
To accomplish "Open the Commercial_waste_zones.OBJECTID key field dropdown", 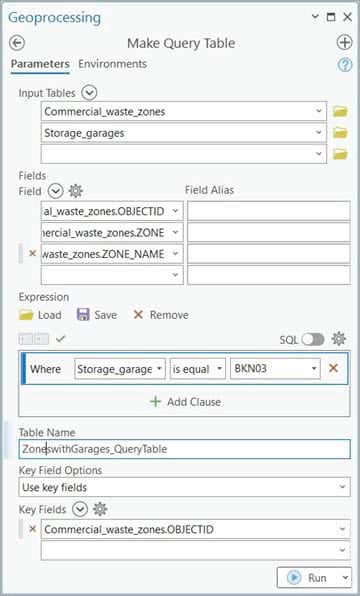I will (342, 529).
